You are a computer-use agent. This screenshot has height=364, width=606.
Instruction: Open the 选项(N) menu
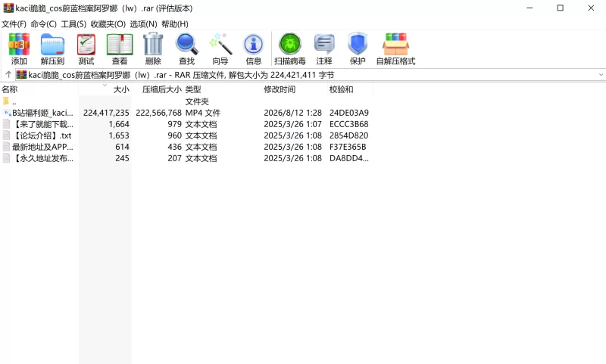143,24
